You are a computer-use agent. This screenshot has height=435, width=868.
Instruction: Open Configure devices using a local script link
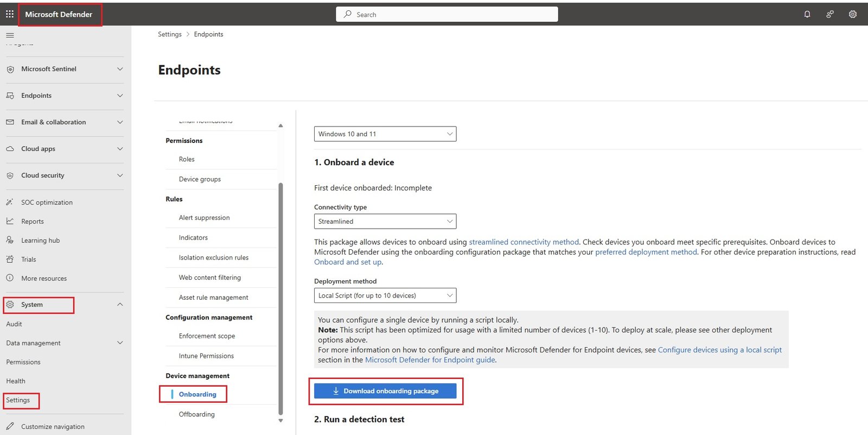coord(720,350)
